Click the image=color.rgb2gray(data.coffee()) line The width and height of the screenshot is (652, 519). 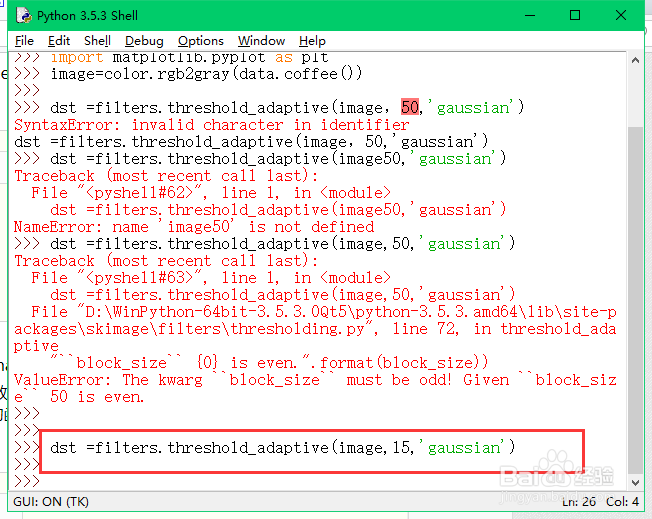click(206, 74)
